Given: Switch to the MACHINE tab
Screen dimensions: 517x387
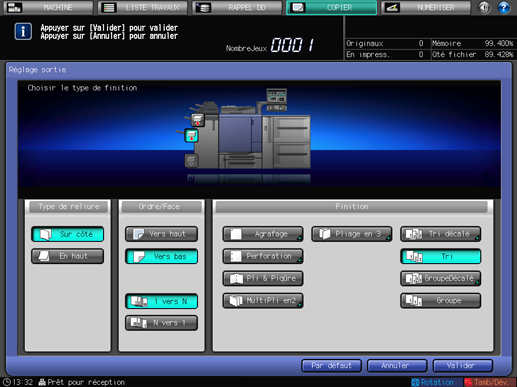Looking at the screenshot, I should tap(49, 7).
